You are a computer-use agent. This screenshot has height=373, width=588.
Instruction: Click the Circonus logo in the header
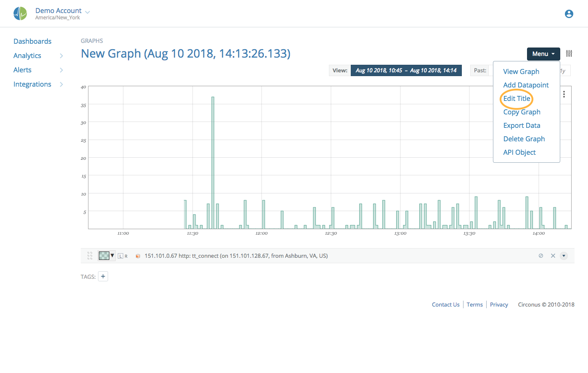click(x=20, y=13)
